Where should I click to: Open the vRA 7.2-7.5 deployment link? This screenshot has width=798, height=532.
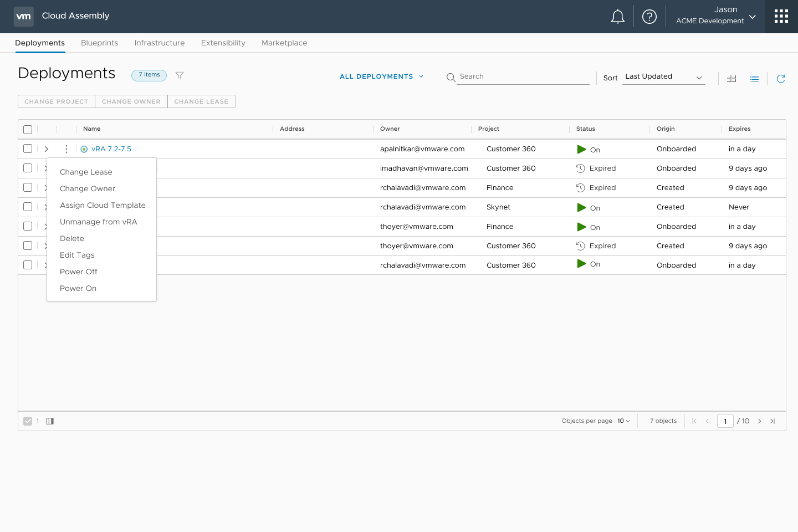(x=111, y=149)
